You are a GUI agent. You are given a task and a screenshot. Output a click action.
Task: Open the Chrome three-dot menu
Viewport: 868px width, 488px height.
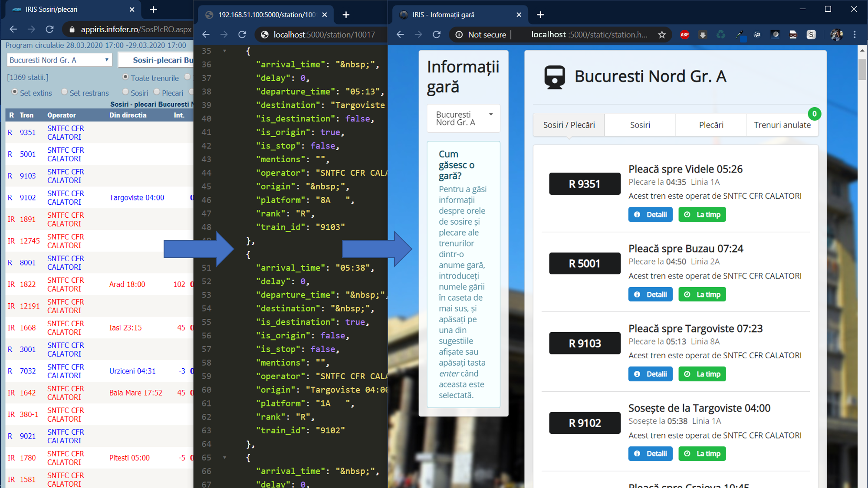pyautogui.click(x=855, y=35)
